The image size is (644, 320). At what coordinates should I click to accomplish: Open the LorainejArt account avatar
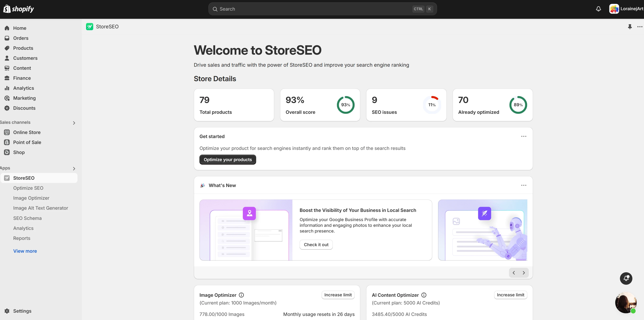tap(614, 9)
